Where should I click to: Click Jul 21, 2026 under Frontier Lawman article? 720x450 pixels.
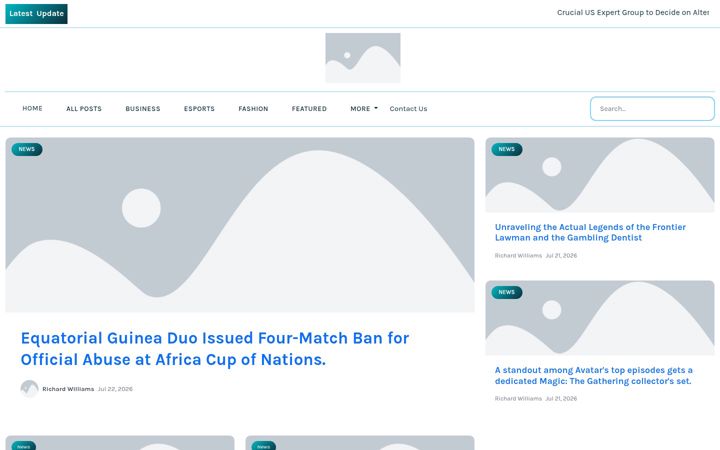click(x=561, y=255)
